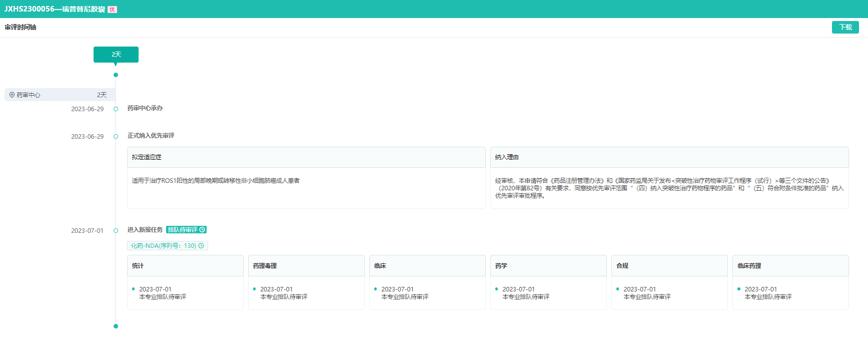Click the 2天 duration bubble

point(116,54)
